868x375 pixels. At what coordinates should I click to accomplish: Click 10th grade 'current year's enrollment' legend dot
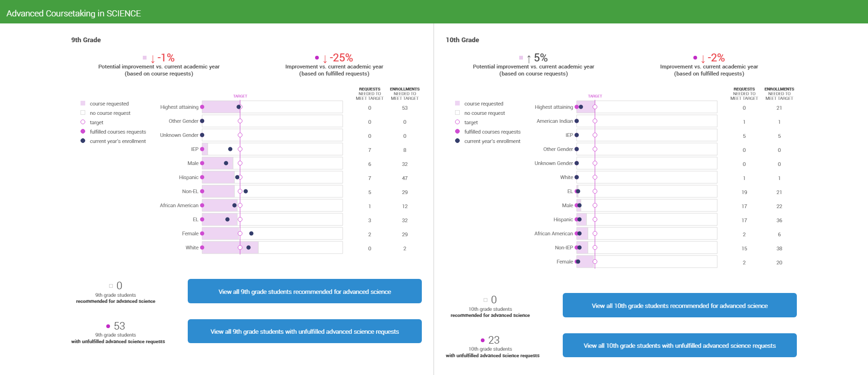457,141
